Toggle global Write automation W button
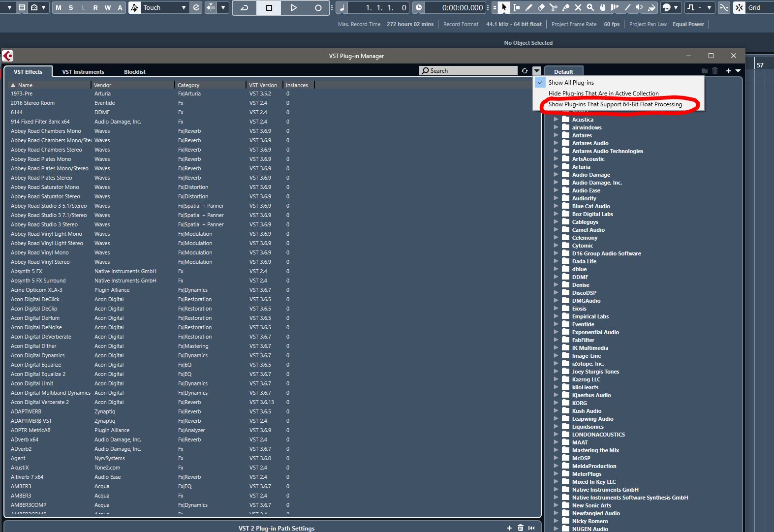Screen dimensions: 774x532 click(108, 8)
